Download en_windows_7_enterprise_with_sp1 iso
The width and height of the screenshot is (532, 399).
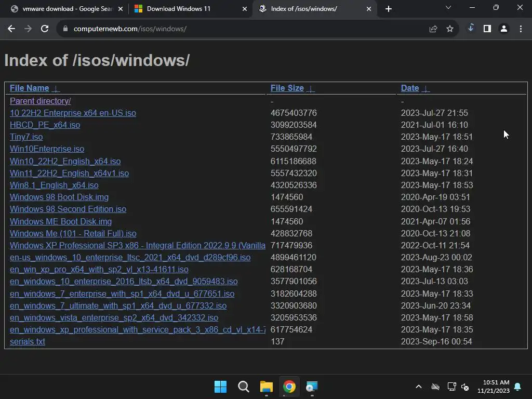pyautogui.click(x=122, y=294)
